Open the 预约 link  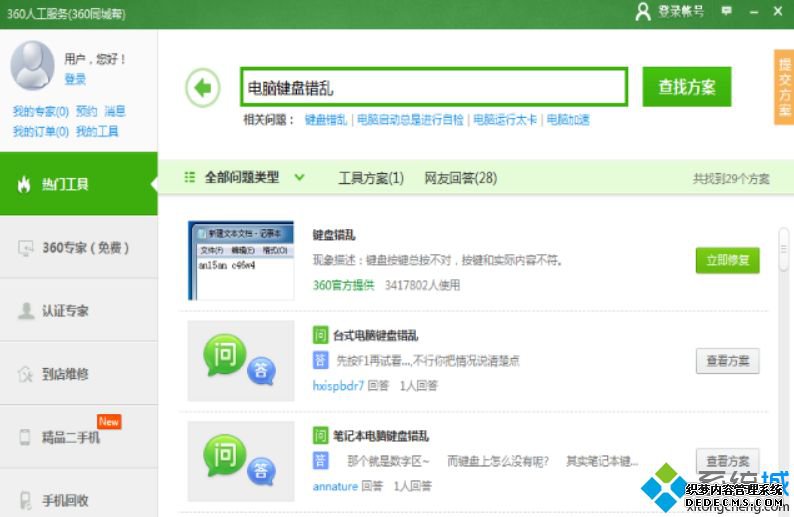[x=86, y=111]
